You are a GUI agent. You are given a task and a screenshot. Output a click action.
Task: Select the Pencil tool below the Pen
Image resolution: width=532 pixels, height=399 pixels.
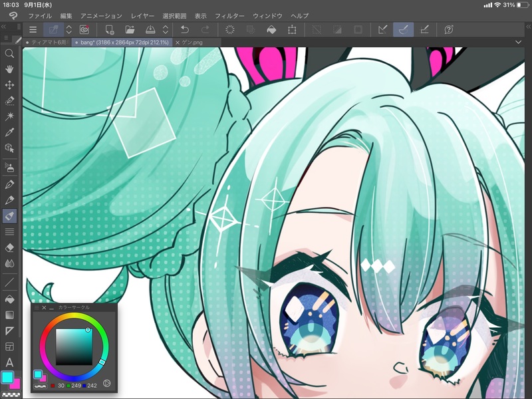(9, 200)
